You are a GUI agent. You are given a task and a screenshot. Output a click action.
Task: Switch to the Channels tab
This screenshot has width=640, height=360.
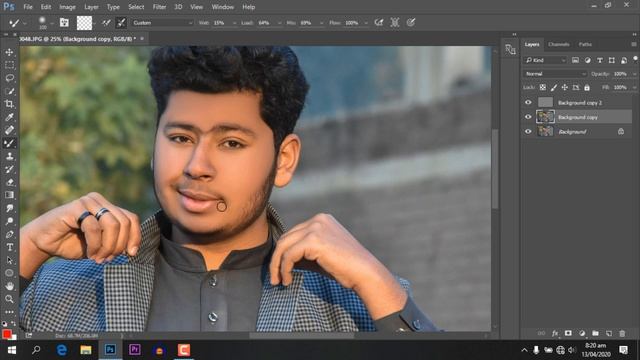(558, 44)
